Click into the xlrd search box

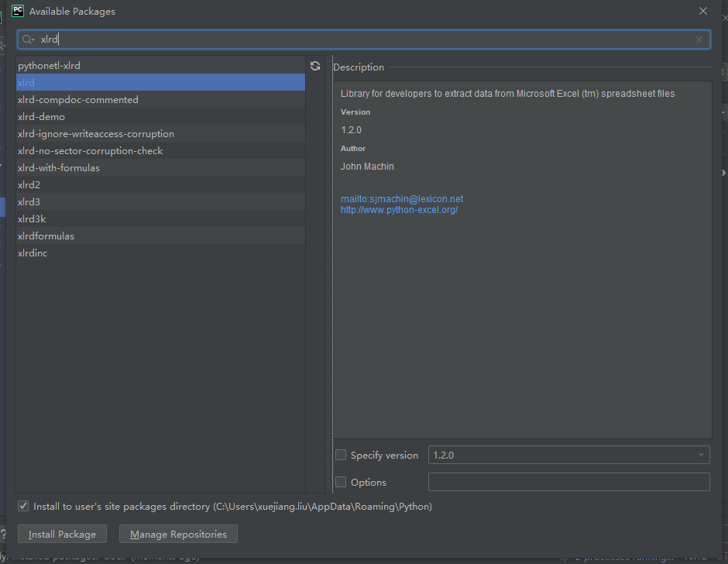[364, 40]
